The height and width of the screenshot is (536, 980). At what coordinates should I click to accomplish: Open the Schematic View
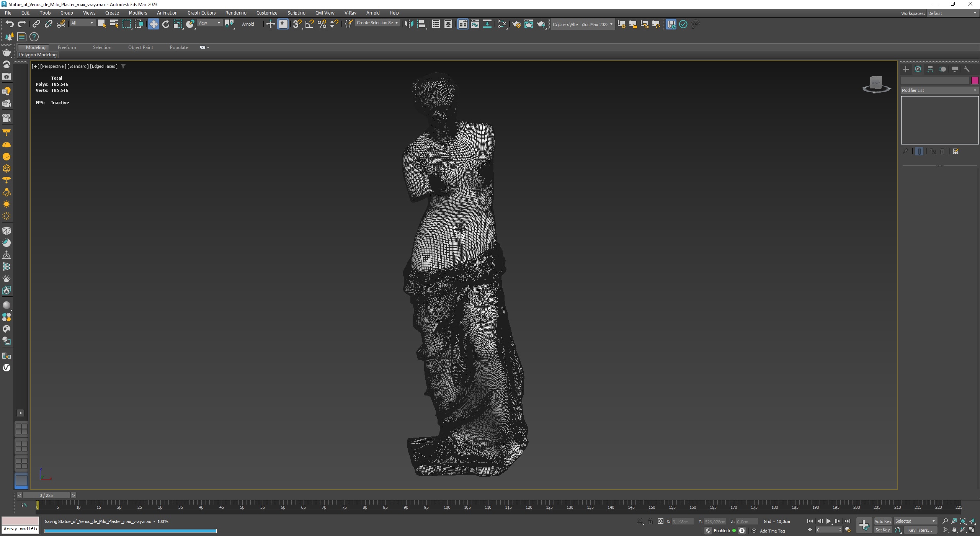487,24
